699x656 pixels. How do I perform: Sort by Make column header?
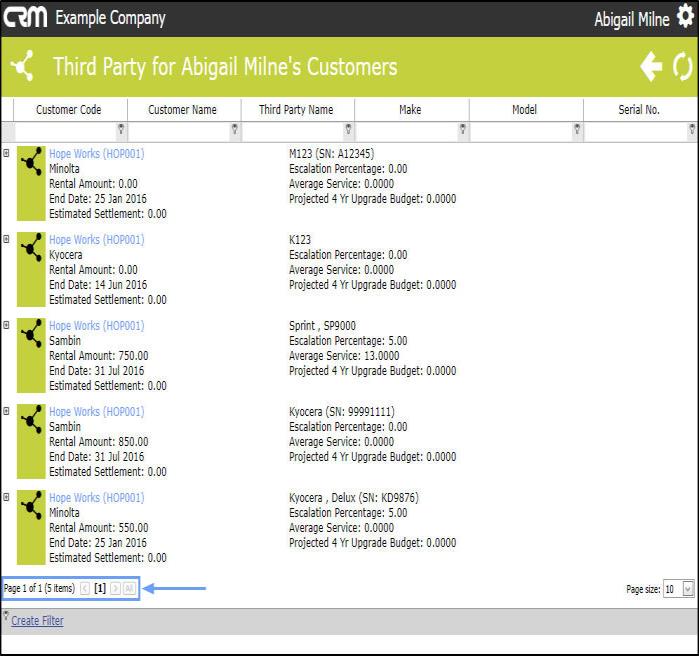[410, 110]
